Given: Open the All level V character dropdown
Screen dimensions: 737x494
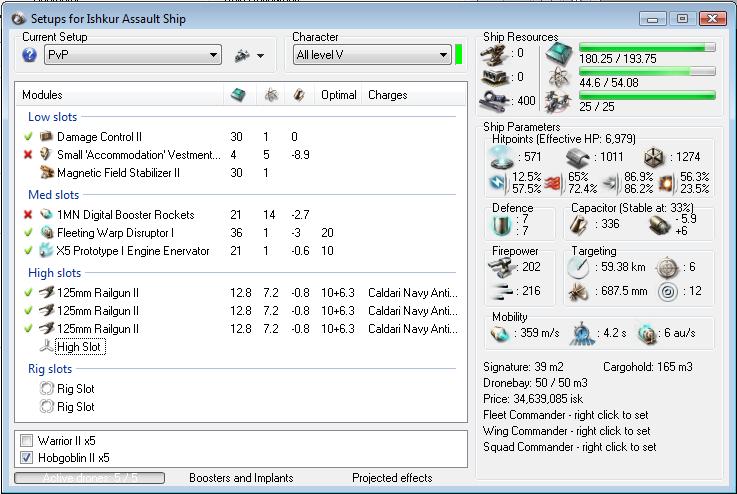Looking at the screenshot, I should (x=372, y=55).
